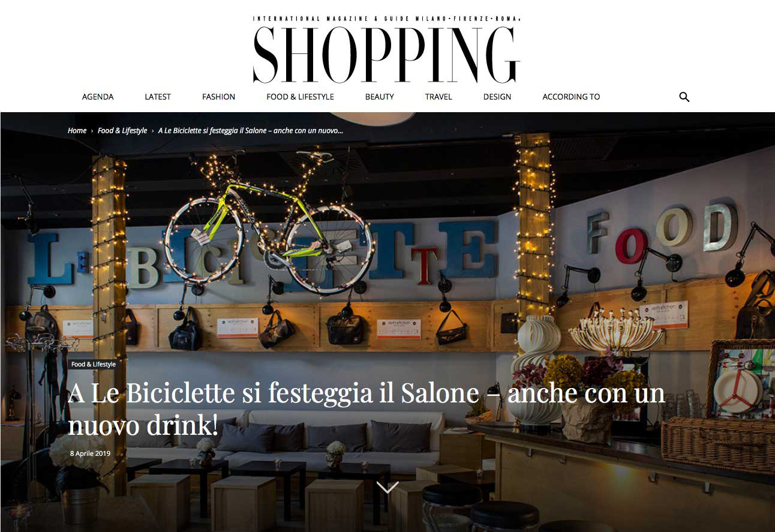Click the down chevron arrow below the headline

(x=387, y=487)
